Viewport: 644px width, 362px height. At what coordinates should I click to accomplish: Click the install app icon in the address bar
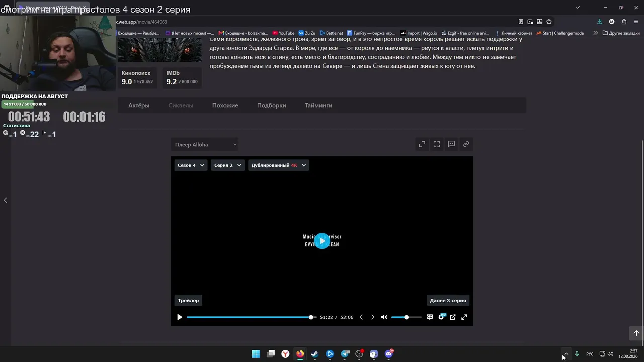coord(540,22)
